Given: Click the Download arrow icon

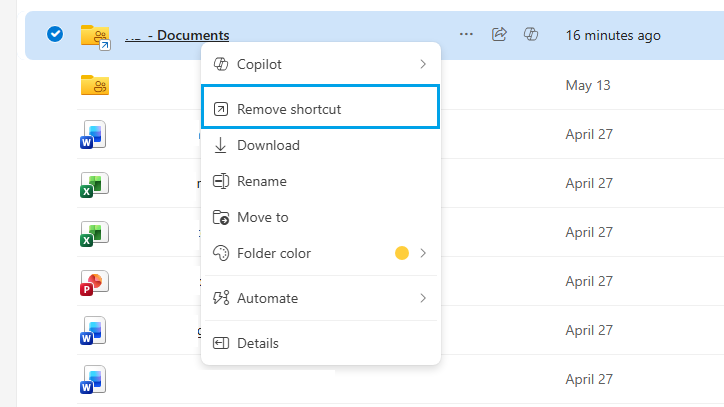Looking at the screenshot, I should click(x=221, y=145).
